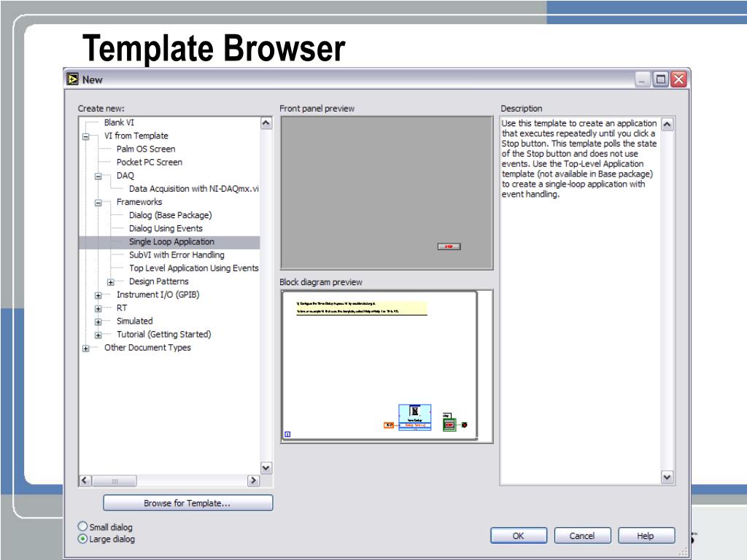Screen dimensions: 747x560
Task: Open Help for the New dialog
Action: pyautogui.click(x=646, y=536)
